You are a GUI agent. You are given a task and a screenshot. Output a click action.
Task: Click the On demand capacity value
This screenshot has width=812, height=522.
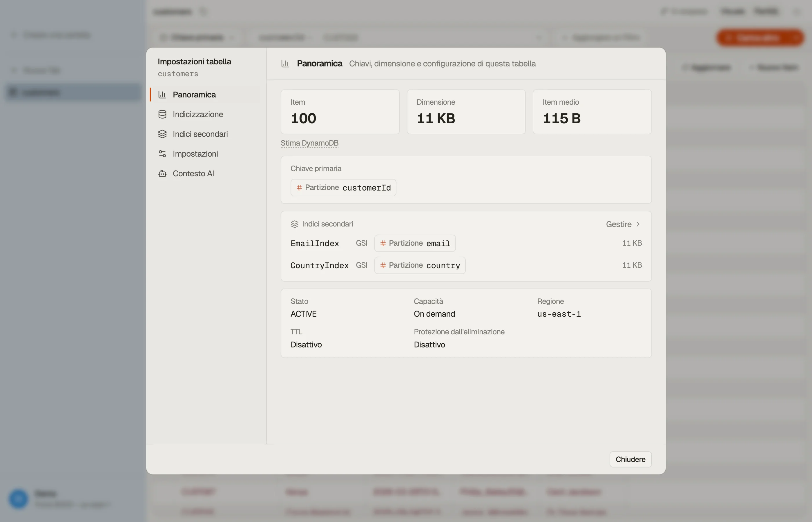pos(434,314)
